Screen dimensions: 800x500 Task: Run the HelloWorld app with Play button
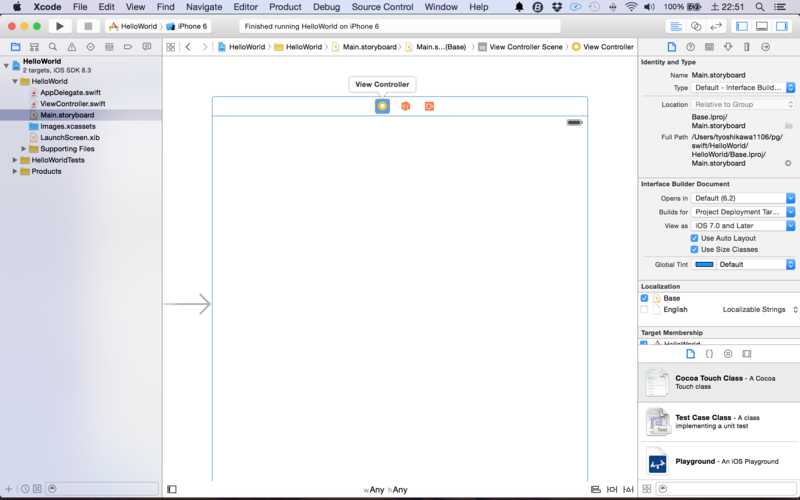60,26
